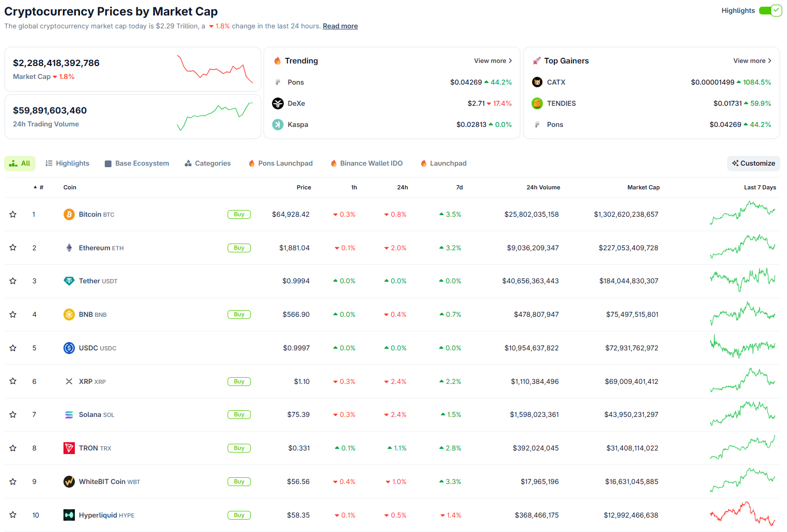Star the Tether row as favorite
787x532 pixels.
coord(13,281)
